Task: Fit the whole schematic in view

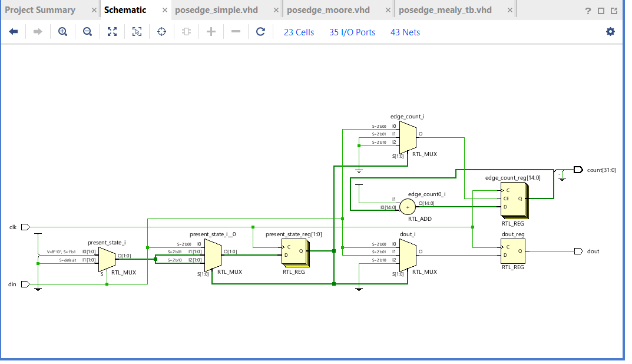Action: (x=112, y=31)
